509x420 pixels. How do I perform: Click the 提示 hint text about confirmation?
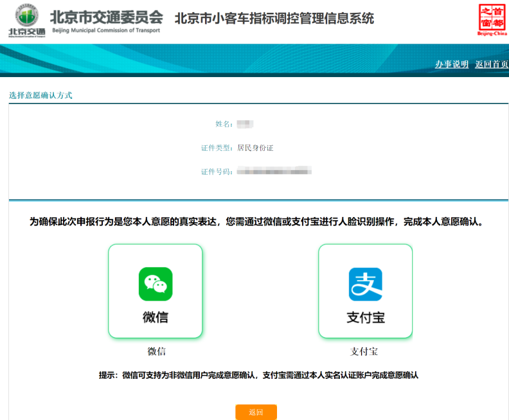click(x=258, y=375)
